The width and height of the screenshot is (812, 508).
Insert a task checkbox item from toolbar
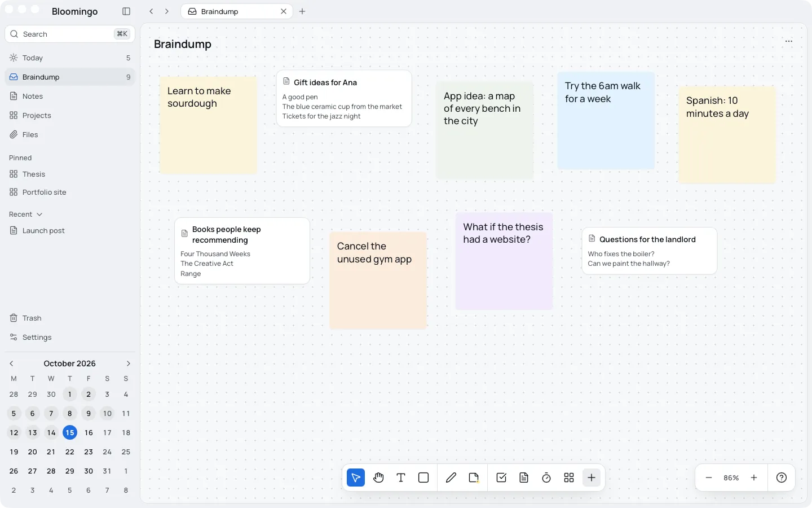501,478
